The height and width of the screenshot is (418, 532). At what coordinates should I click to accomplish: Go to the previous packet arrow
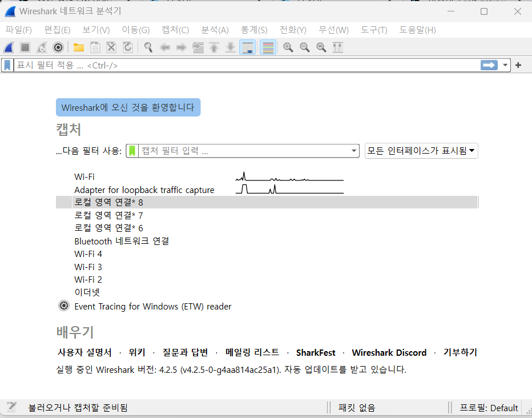165,47
